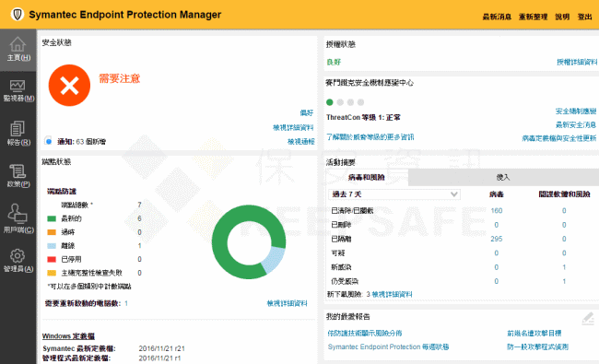Click the red 已停用 legend swatch
Viewport: 599px width, 364px height.
[52, 259]
